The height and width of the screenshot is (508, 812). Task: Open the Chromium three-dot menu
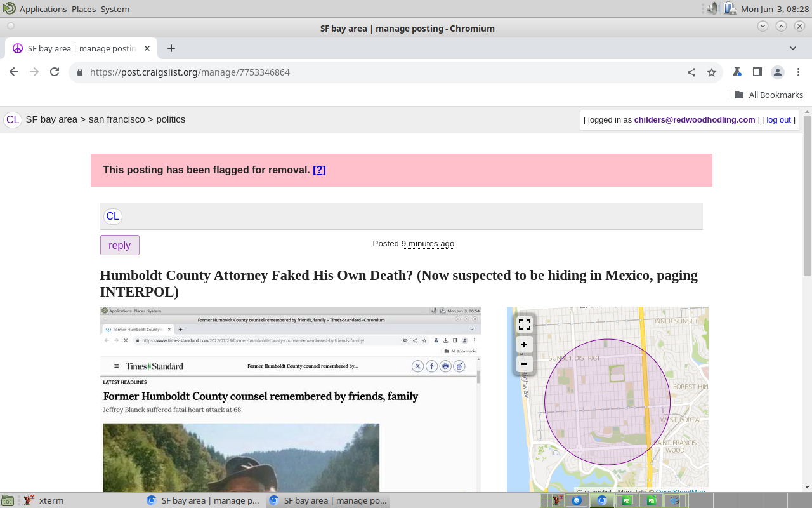798,72
